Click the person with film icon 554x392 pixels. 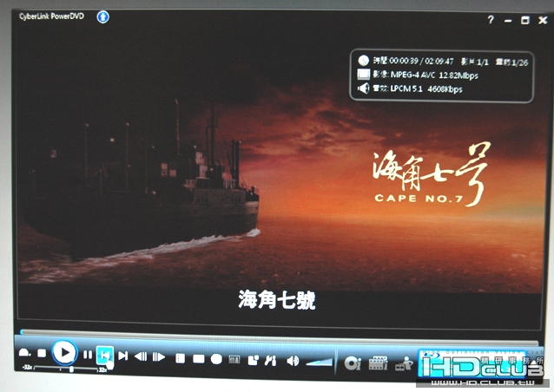click(404, 363)
